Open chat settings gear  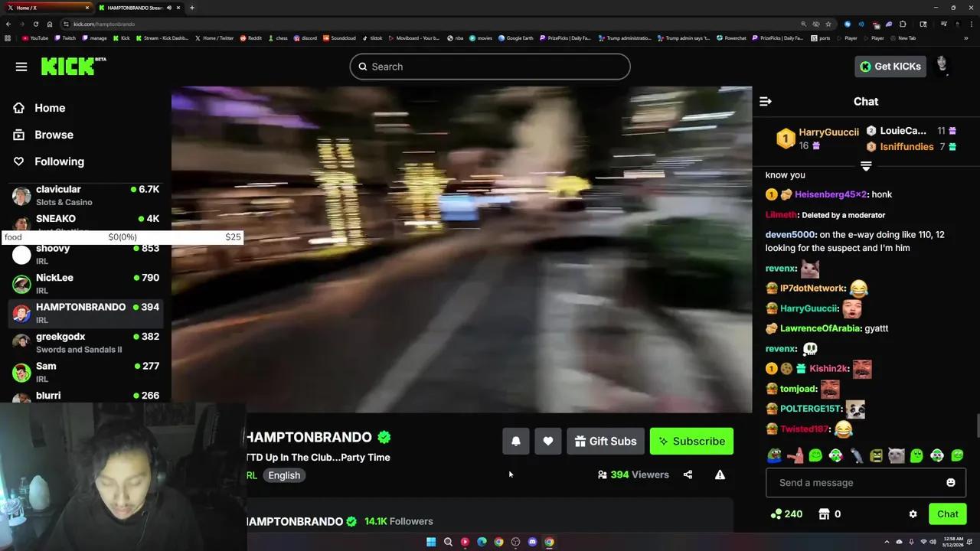(913, 514)
